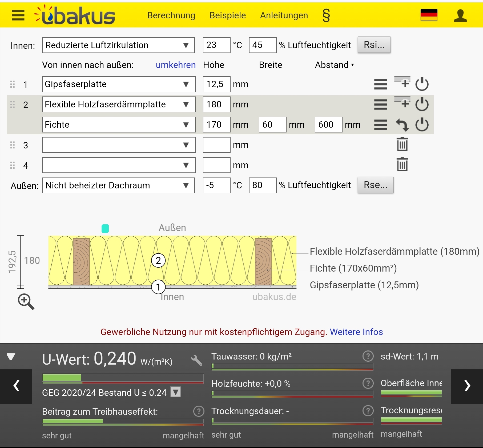
Task: Delete empty layer 3 with trash icon
Action: pyautogui.click(x=402, y=144)
